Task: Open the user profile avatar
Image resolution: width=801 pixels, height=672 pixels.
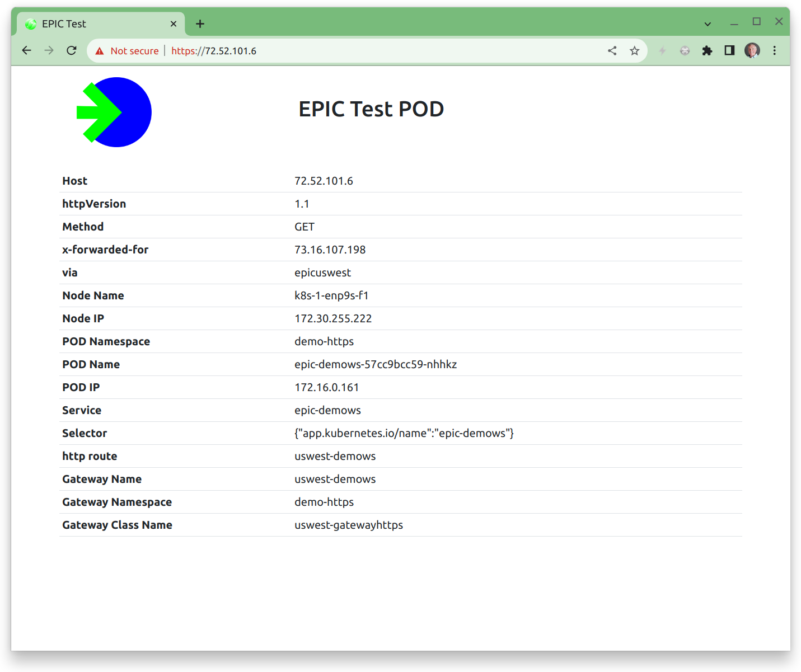Action: [752, 51]
